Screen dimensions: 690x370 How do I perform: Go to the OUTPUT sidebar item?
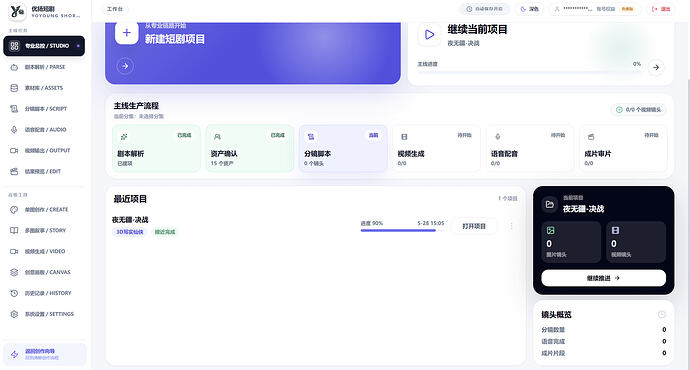tap(44, 150)
